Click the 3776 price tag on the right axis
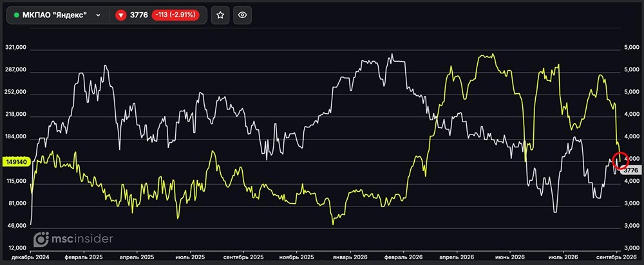Image resolution: width=644 pixels, height=265 pixels. click(631, 170)
